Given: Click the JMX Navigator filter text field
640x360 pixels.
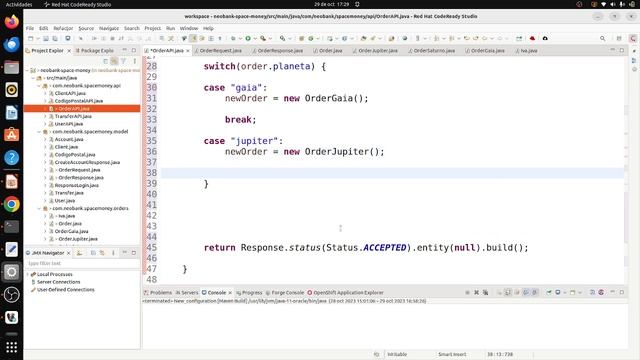Looking at the screenshot, I should coord(82,263).
